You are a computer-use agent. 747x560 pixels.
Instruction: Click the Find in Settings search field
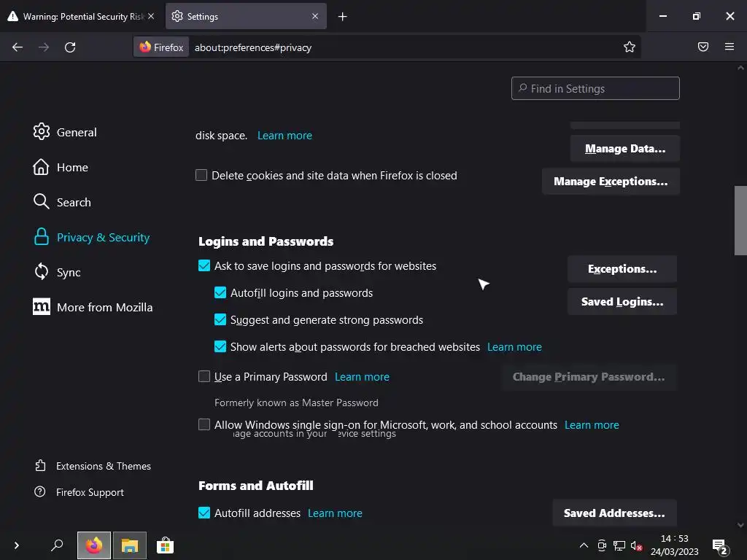point(595,89)
